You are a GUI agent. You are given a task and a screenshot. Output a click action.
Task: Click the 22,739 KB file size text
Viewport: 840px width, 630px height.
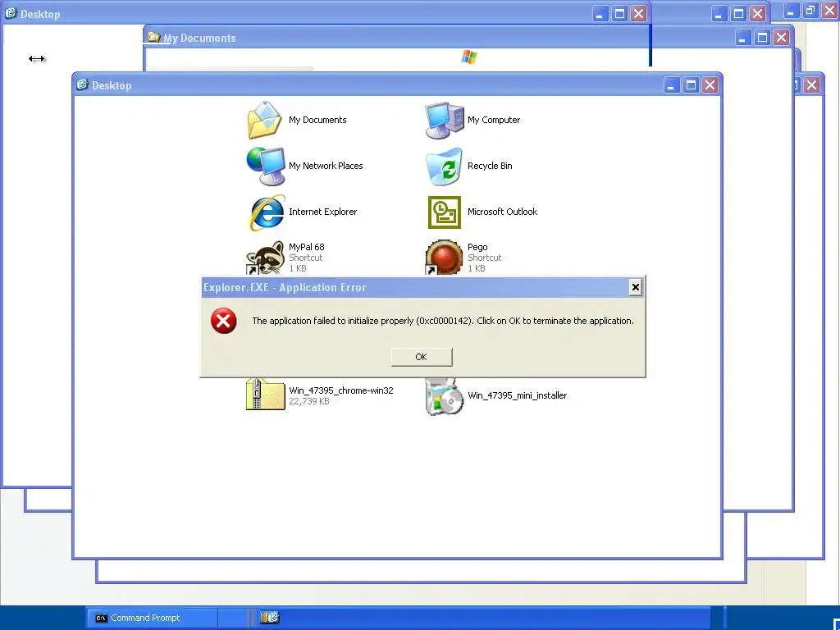pyautogui.click(x=309, y=401)
